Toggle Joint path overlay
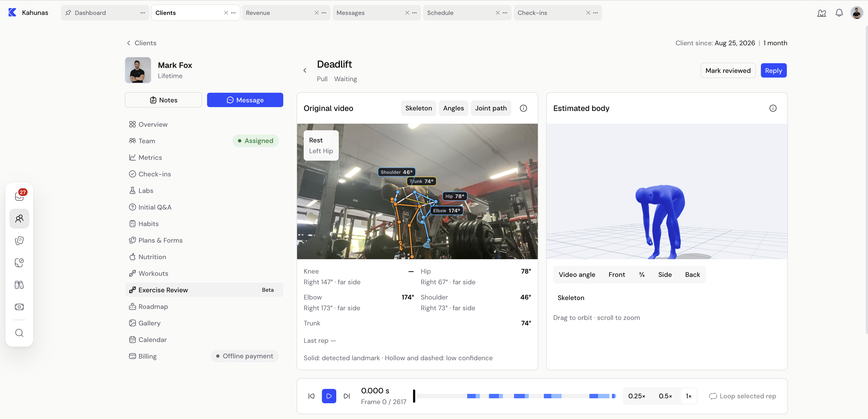This screenshot has height=419, width=868. pos(491,108)
